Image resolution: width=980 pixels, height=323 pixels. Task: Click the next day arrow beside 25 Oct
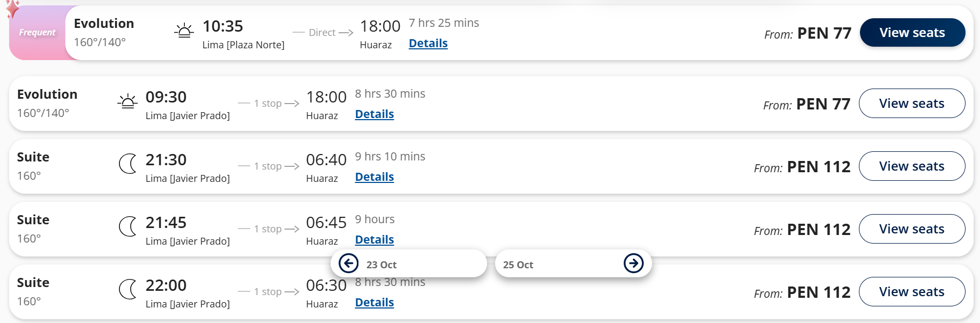pos(634,263)
